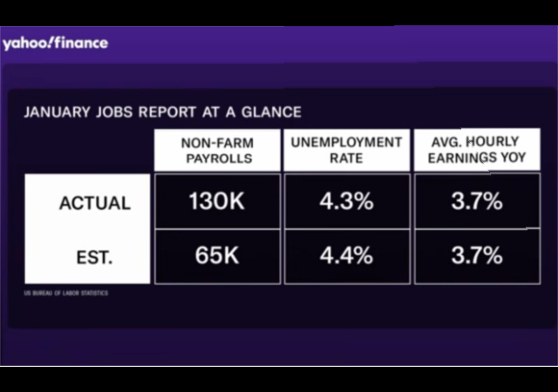Image resolution: width=558 pixels, height=392 pixels.
Task: Select the Non-Farm Payrolls column header
Action: click(217, 150)
